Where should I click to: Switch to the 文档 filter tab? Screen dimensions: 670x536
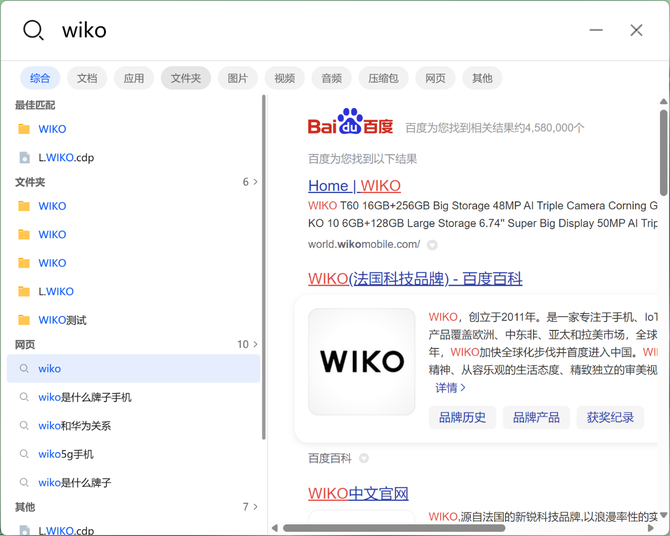[x=87, y=78]
